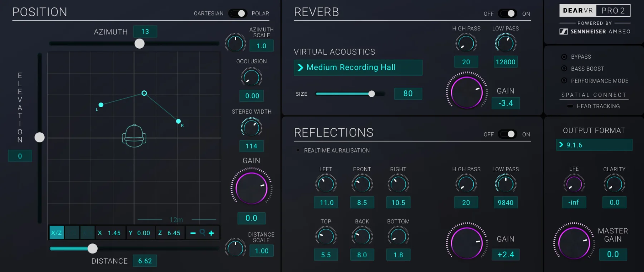Select the X/Z view tab
This screenshot has height=272, width=644.
pos(57,233)
